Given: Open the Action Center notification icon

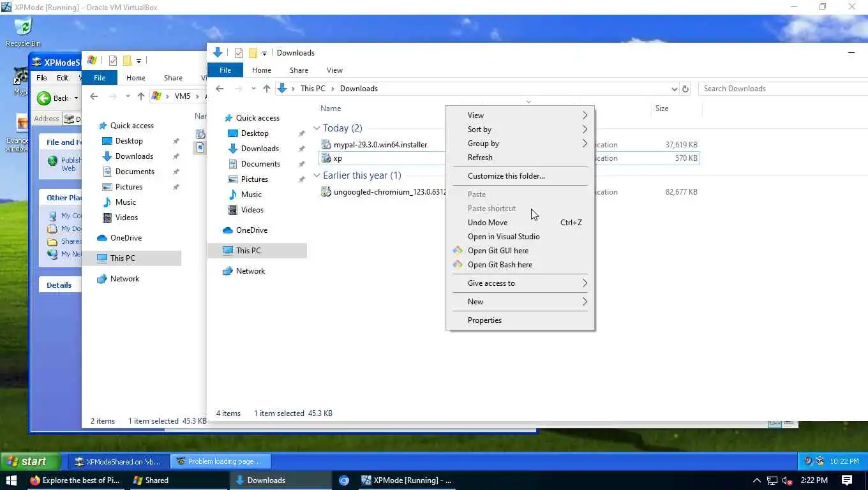Looking at the screenshot, I should (847, 480).
